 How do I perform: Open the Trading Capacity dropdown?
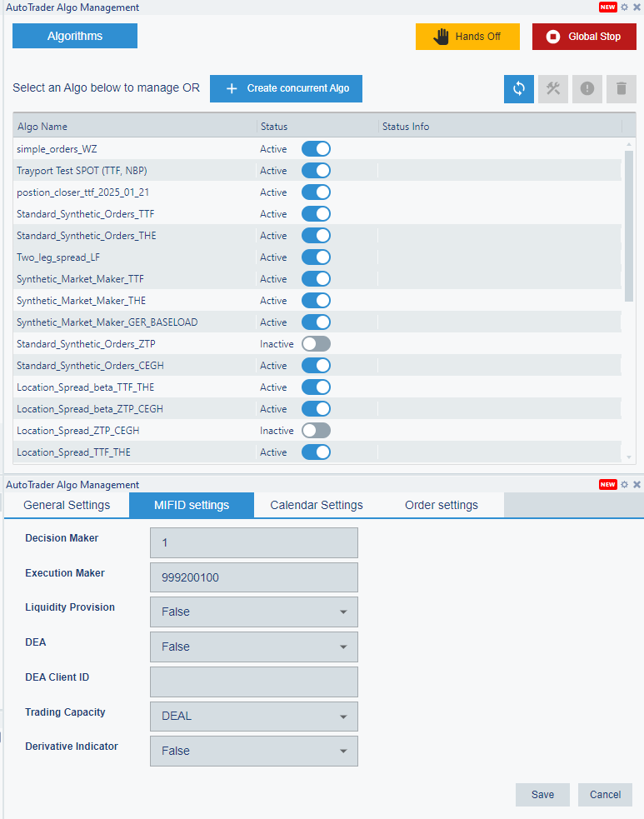tap(253, 717)
